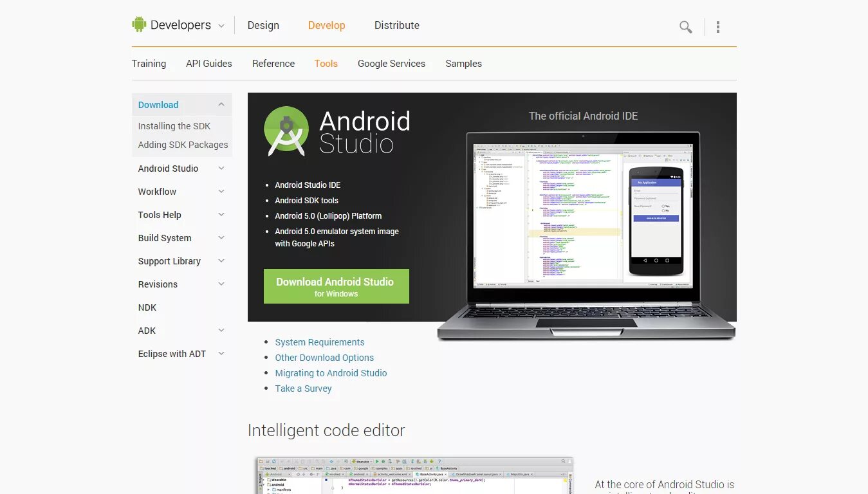Open the NDK sidebar item
Viewport: 868px width, 494px height.
pos(147,307)
